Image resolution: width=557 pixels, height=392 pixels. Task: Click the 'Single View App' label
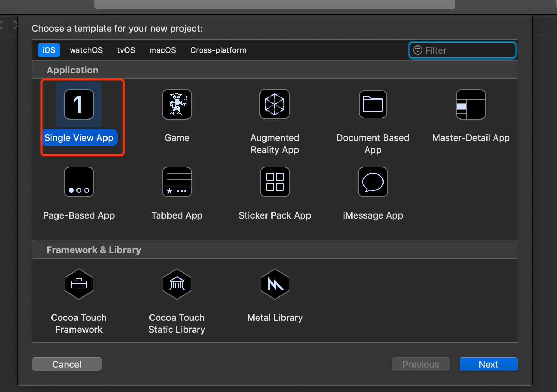point(79,137)
